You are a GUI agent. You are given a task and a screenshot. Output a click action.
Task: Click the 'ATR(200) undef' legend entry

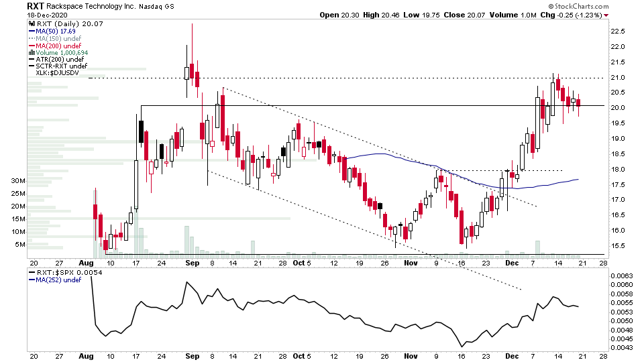coord(60,60)
